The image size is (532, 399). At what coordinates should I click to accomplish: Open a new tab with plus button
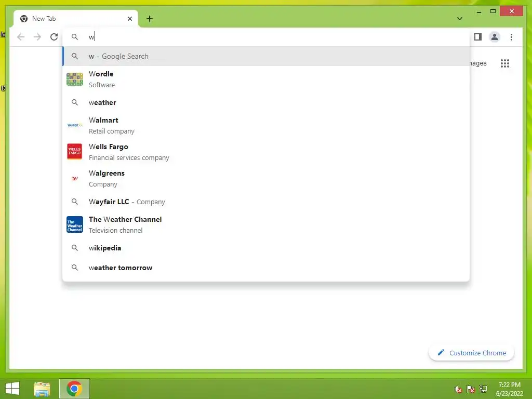click(150, 19)
